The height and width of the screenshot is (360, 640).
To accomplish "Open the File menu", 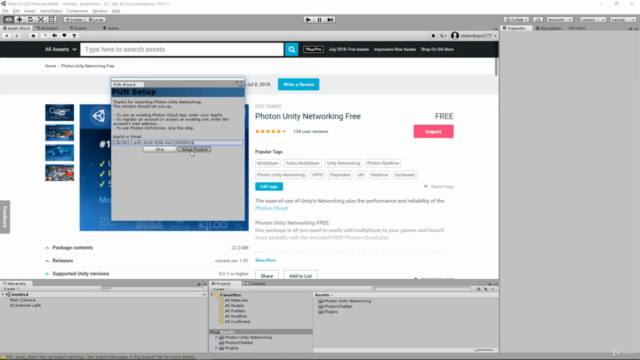I will (x=5, y=11).
